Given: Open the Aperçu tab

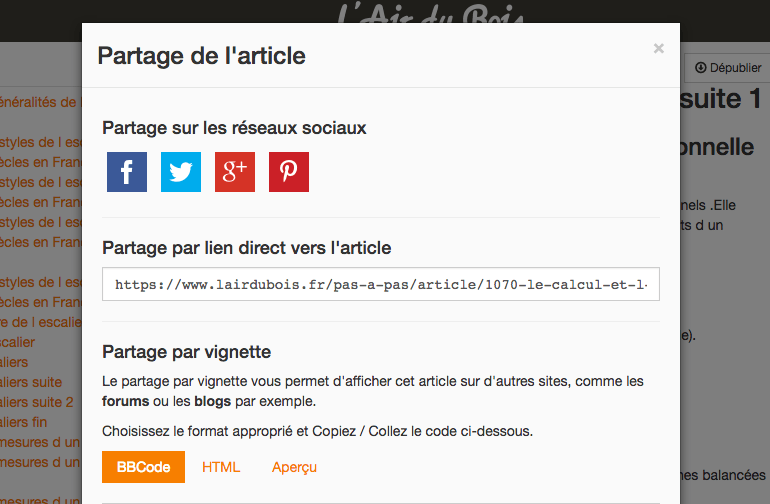Looking at the screenshot, I should [294, 467].
